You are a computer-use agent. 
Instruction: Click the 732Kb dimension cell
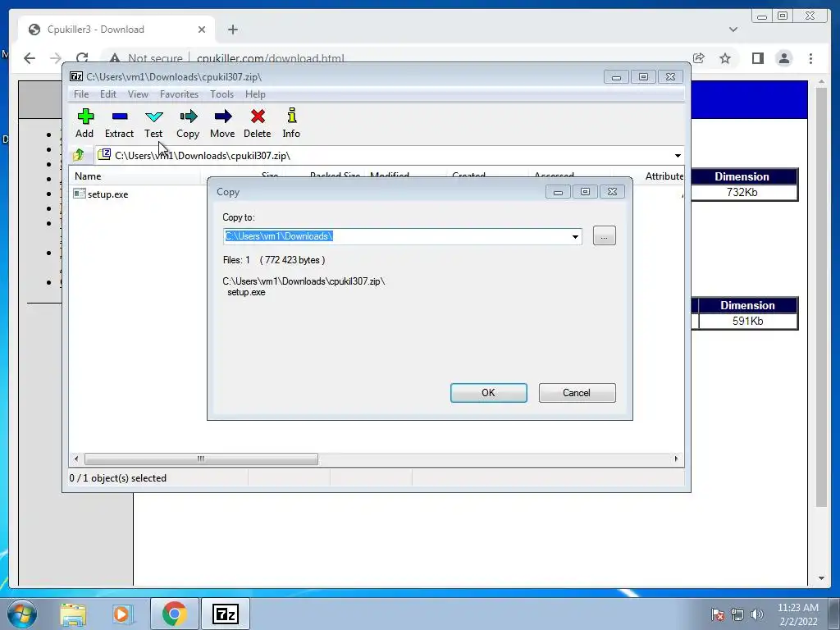click(x=742, y=192)
